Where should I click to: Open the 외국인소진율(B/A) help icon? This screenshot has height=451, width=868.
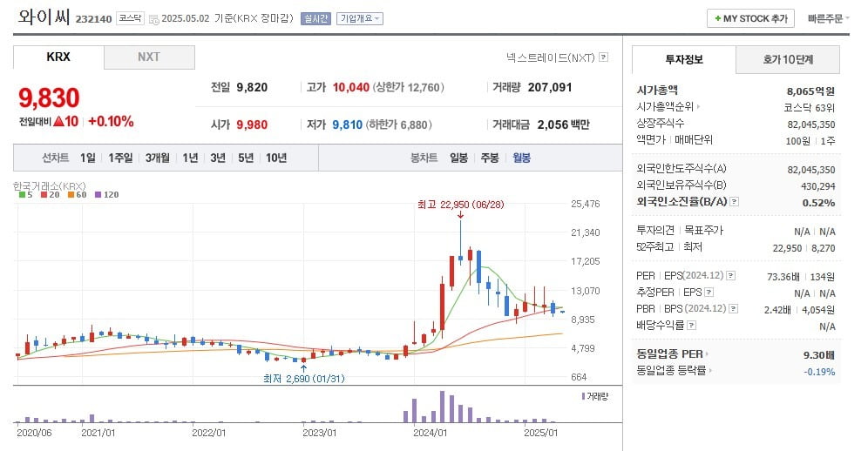(x=734, y=201)
